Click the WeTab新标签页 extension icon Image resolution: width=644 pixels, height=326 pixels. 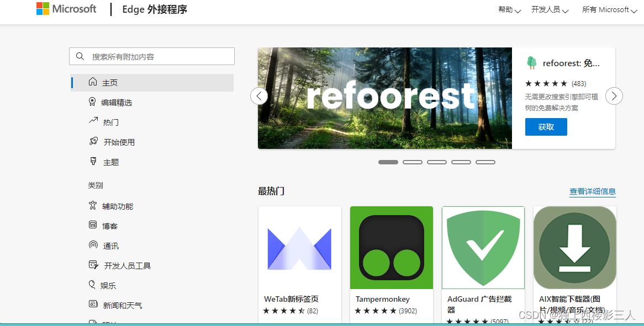coord(299,248)
